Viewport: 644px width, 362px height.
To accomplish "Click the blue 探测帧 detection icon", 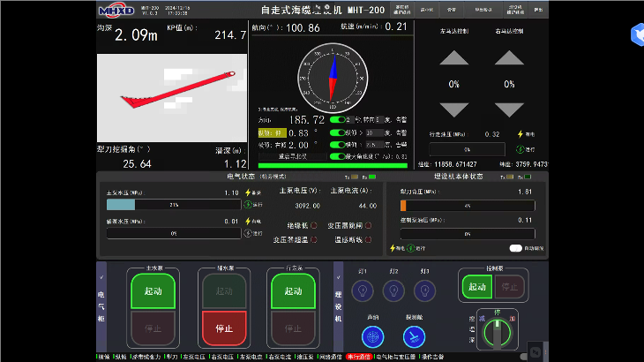I will 414,336.
